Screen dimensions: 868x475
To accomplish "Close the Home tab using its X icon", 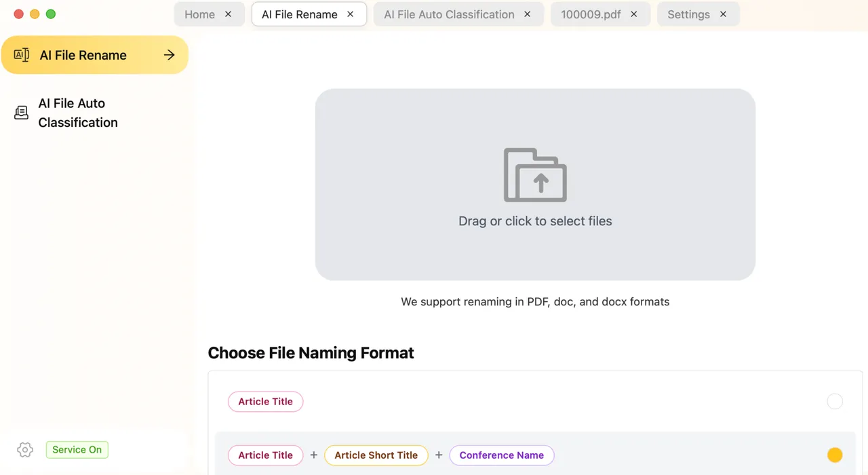I will tap(229, 14).
